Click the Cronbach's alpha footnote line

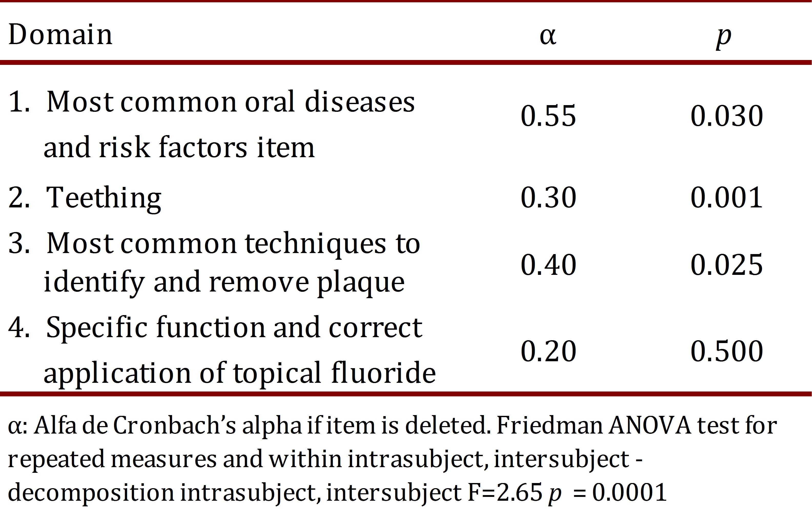[391, 425]
